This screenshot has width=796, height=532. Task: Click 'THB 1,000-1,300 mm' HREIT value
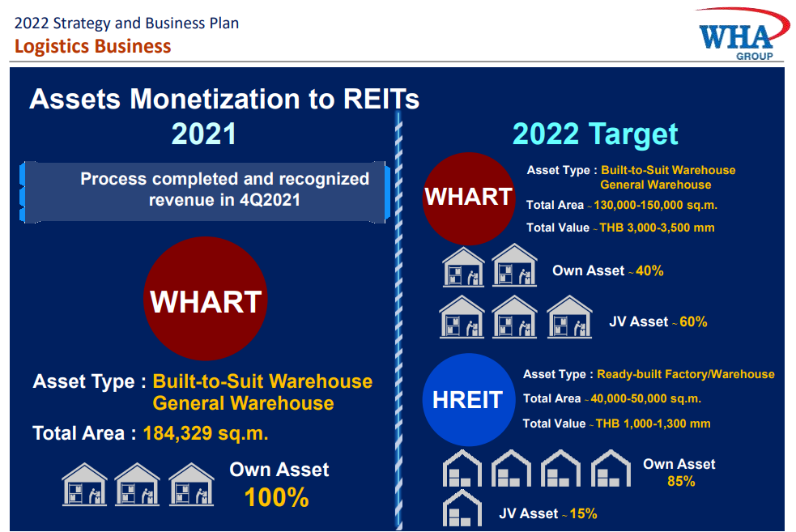pyautogui.click(x=653, y=423)
